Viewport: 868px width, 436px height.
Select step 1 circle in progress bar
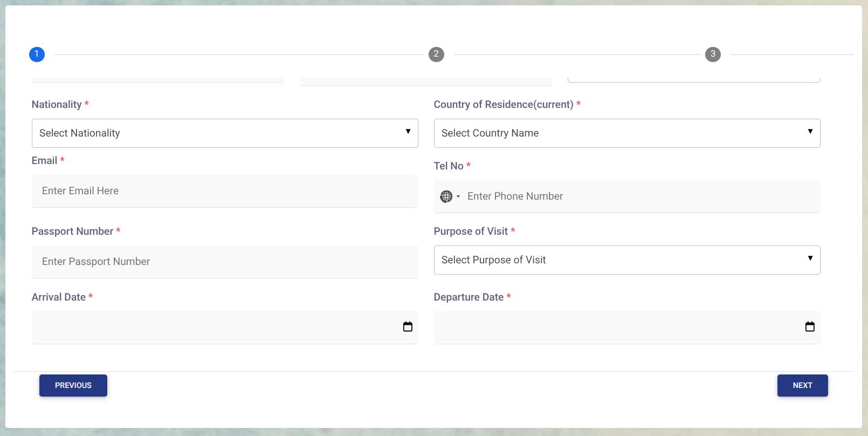37,54
